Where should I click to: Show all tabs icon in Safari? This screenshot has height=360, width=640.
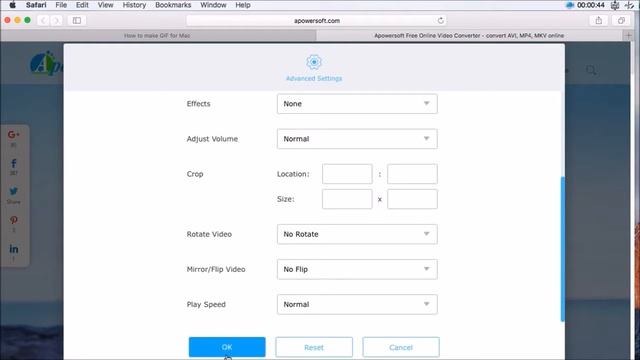click(621, 20)
